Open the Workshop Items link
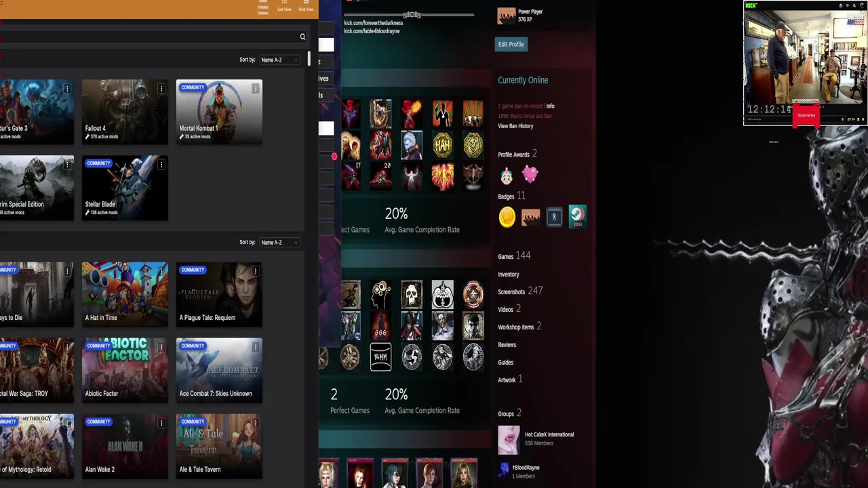The width and height of the screenshot is (868, 488). pyautogui.click(x=519, y=327)
